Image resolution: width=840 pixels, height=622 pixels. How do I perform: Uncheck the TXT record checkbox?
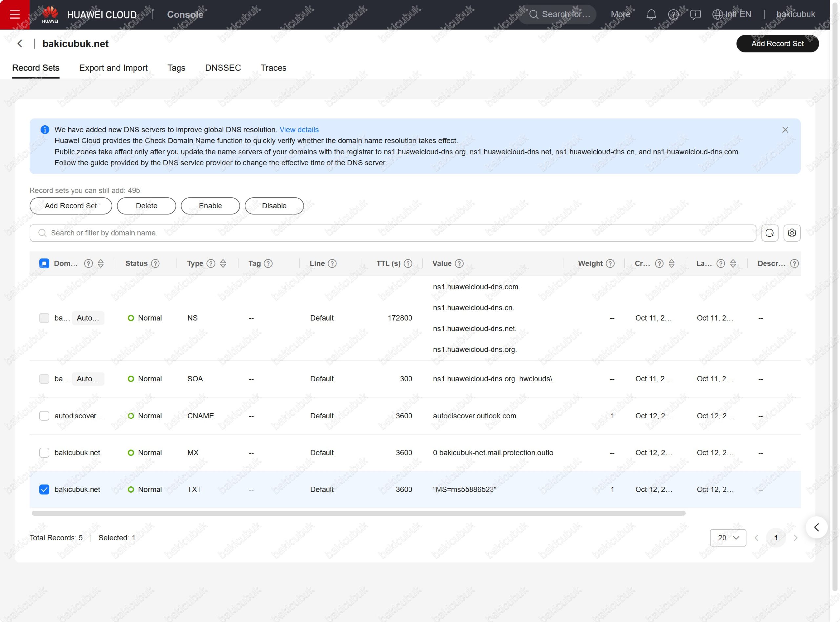[44, 489]
